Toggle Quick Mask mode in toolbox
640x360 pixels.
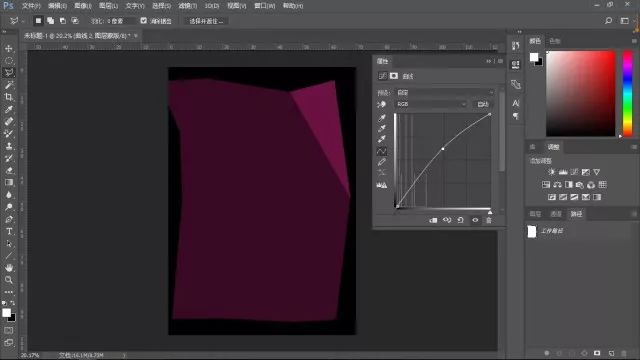click(x=9, y=330)
